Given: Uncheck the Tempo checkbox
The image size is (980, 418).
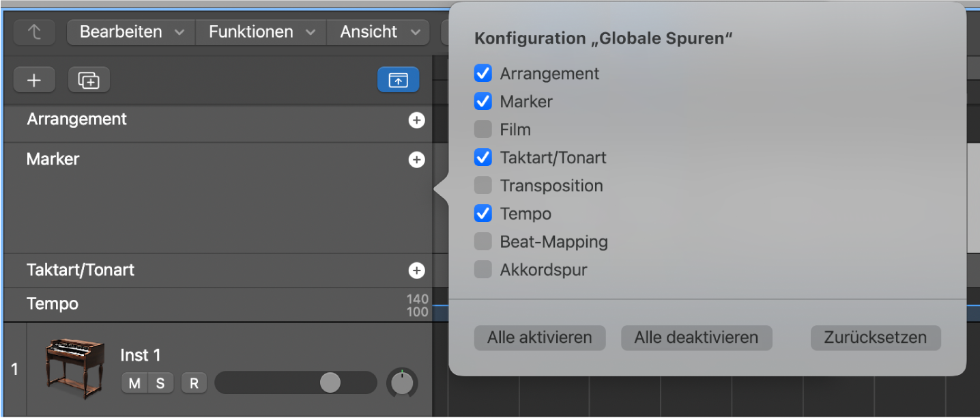Looking at the screenshot, I should (x=483, y=213).
